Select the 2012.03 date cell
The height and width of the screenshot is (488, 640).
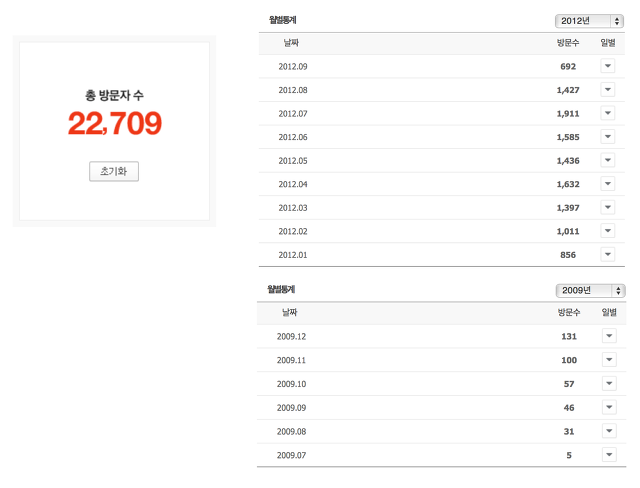[293, 208]
